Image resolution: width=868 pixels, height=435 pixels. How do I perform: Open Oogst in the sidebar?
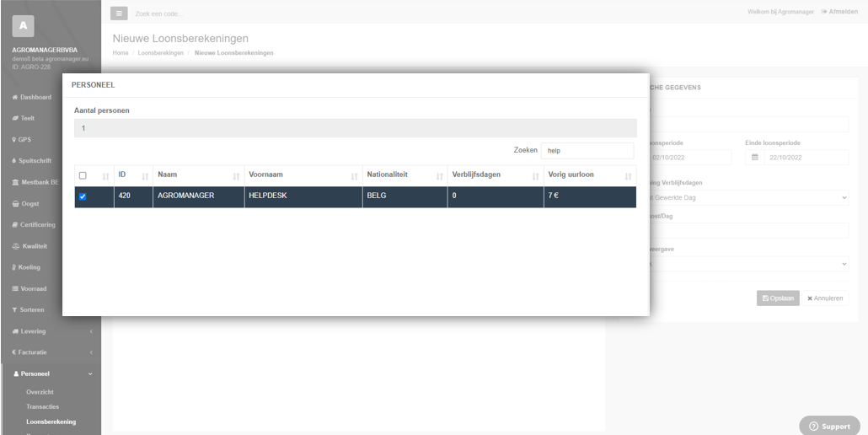point(25,204)
